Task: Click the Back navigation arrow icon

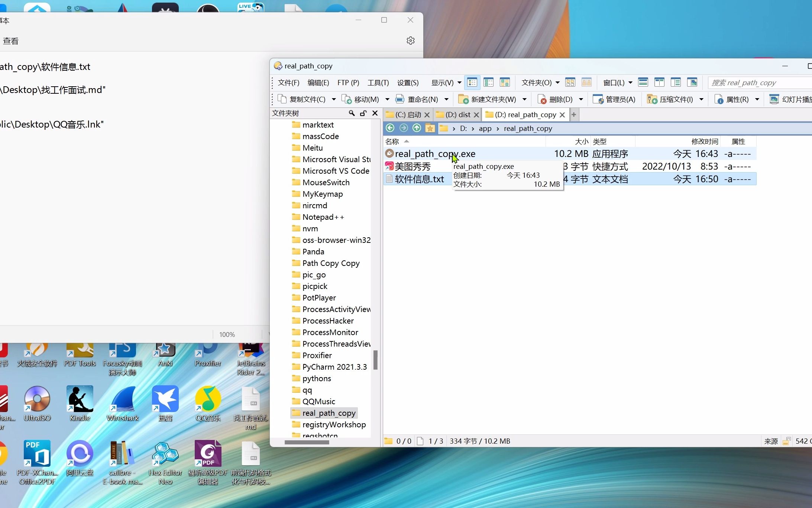Action: 390,128
